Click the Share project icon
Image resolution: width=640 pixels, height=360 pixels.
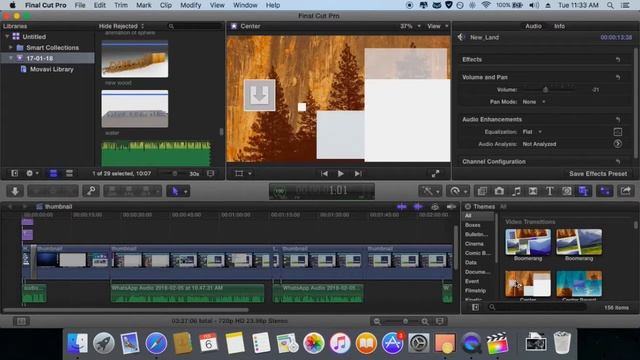626,191
